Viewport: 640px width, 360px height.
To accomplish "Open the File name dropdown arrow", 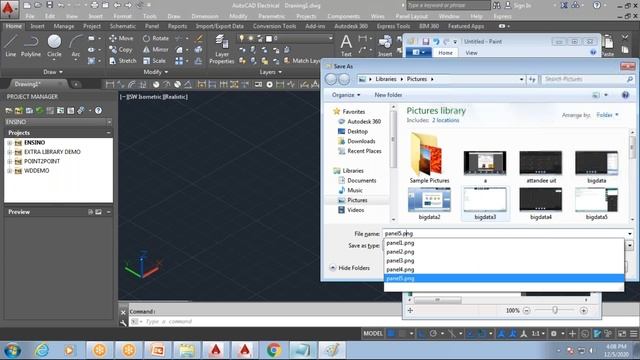I will 630,234.
